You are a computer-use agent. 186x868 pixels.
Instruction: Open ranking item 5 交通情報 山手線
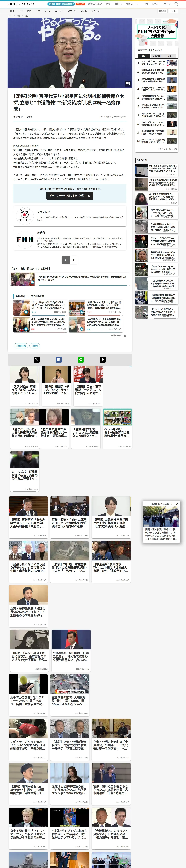point(157,98)
